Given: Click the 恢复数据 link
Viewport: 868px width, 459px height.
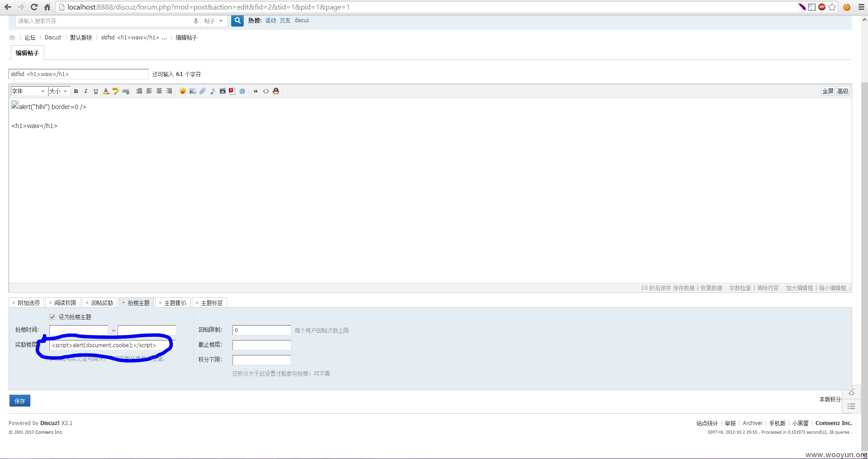Looking at the screenshot, I should pos(711,288).
